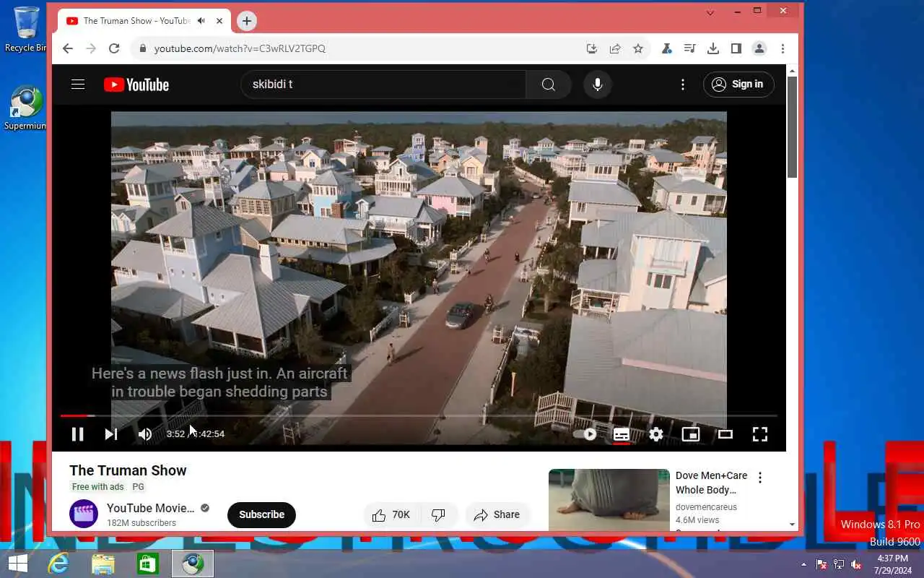This screenshot has width=924, height=578.
Task: Enable theater mode view
Action: (725, 434)
